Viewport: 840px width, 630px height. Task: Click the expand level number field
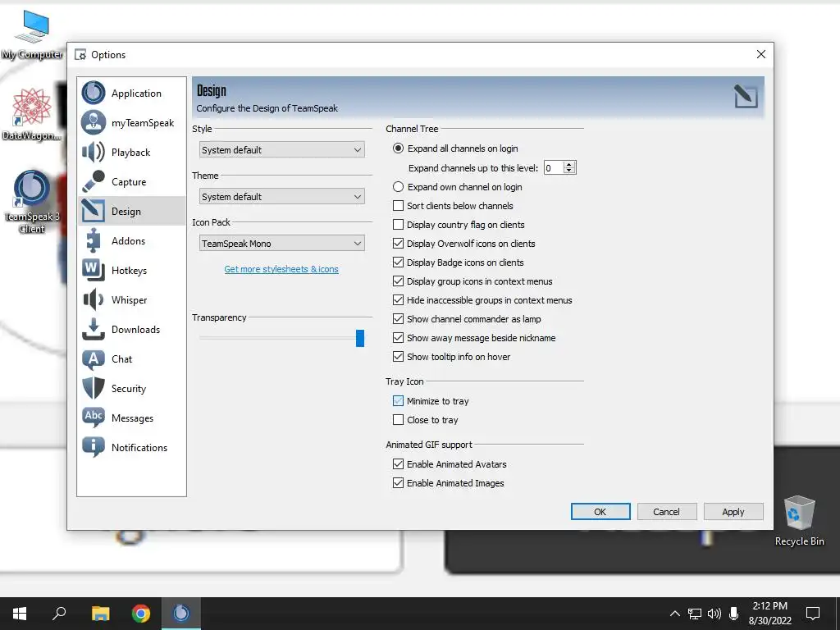(554, 168)
